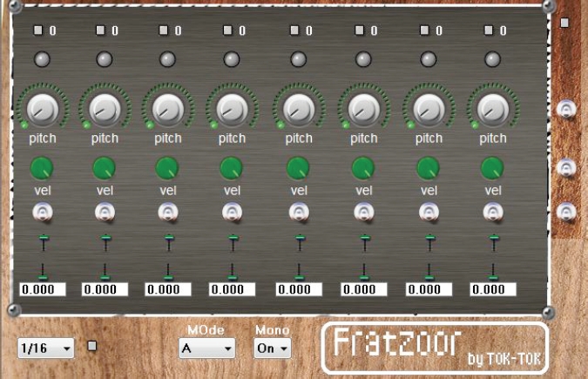The image size is (588, 379).
Task: Click the pitch knob of step 3
Action: click(167, 109)
